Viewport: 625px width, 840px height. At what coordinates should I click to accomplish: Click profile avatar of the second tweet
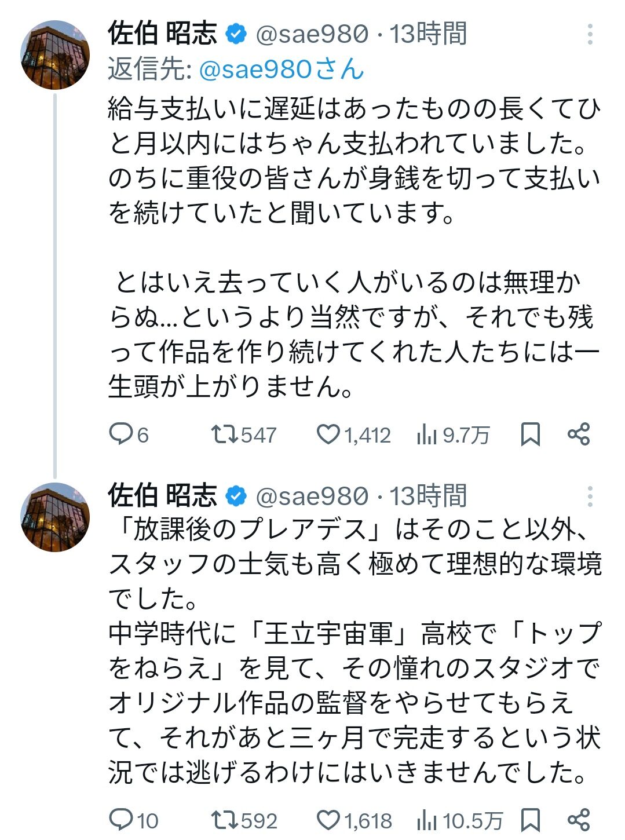pos(55,517)
